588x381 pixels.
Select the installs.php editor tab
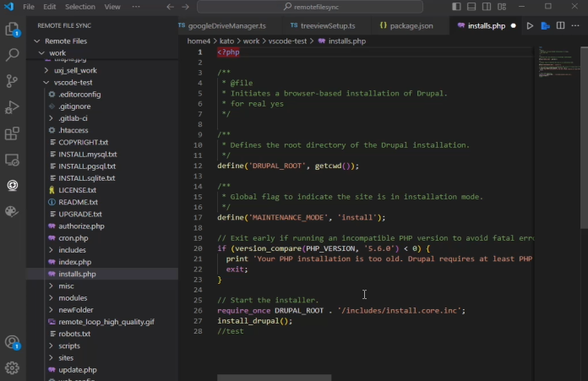486,26
